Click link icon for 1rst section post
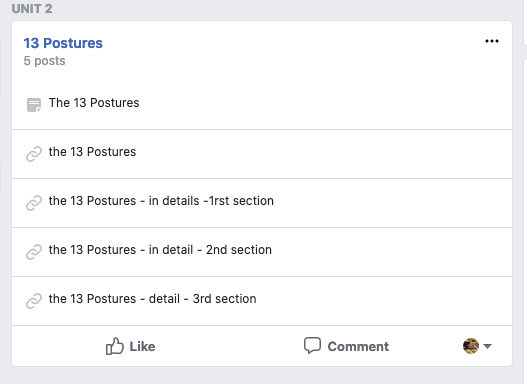The image size is (527, 384). [34, 203]
